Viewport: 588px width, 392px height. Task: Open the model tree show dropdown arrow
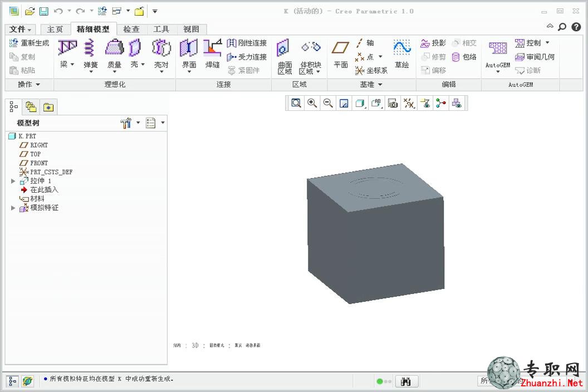(163, 122)
